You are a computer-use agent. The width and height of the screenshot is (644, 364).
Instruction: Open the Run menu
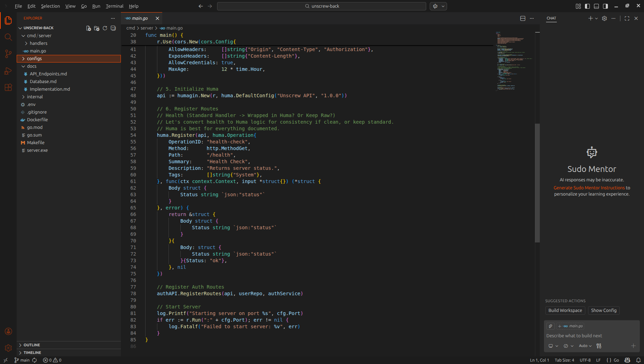pyautogui.click(x=96, y=6)
